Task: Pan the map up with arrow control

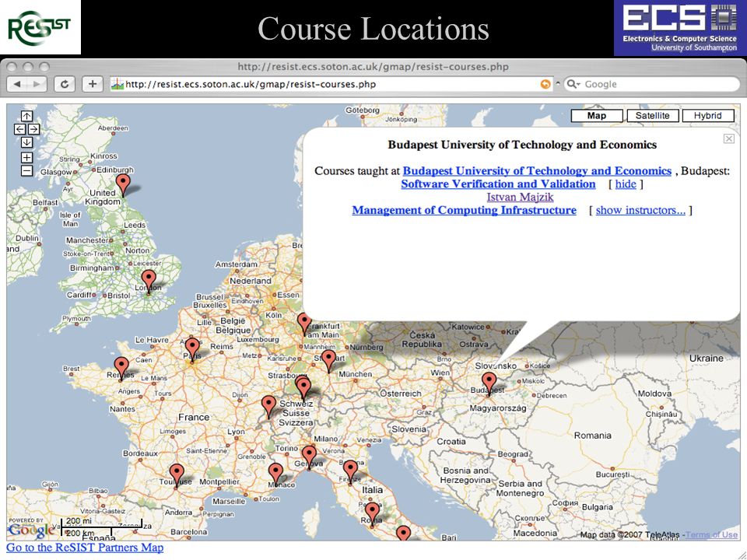Action: 26,116
